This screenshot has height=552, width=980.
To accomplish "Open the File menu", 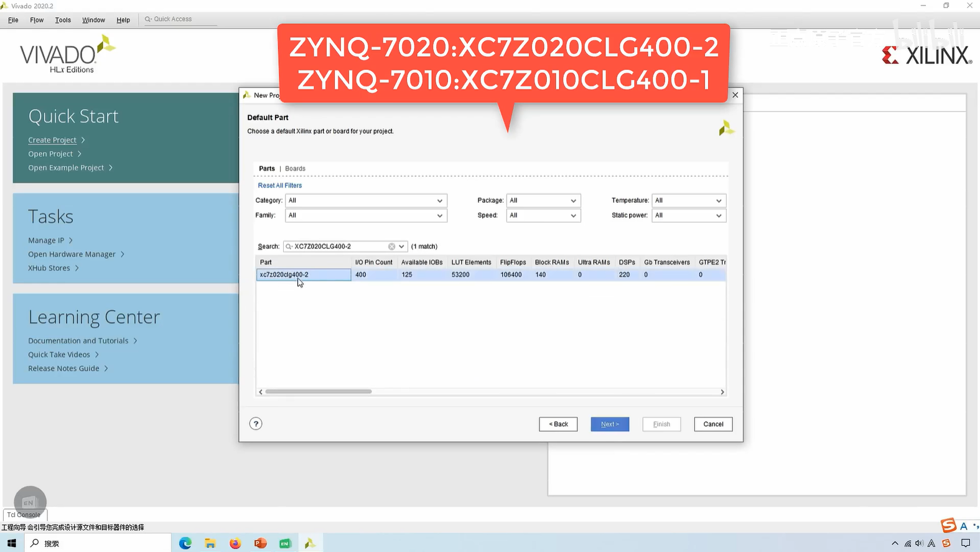I will point(13,20).
